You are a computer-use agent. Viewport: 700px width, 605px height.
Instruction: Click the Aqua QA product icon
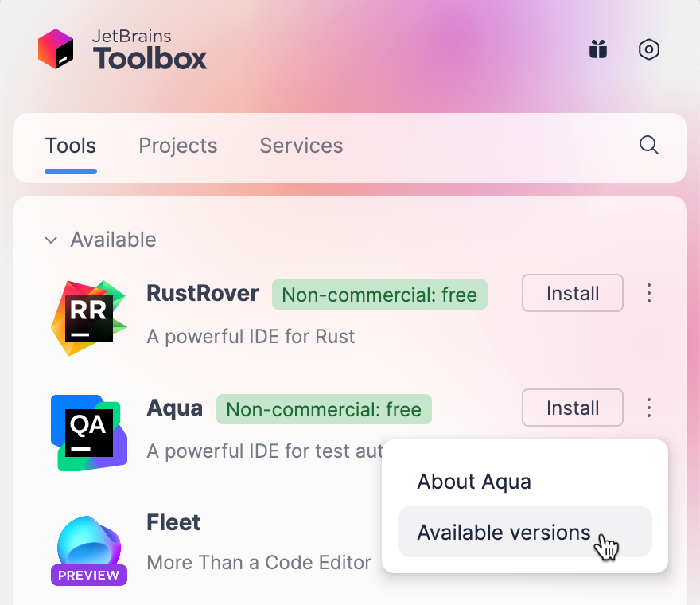tap(89, 432)
